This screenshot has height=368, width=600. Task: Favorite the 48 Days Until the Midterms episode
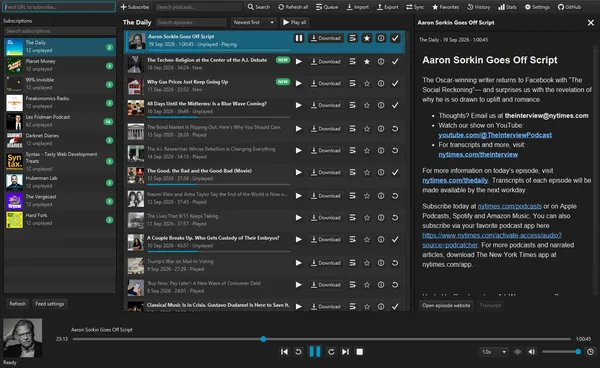point(367,105)
